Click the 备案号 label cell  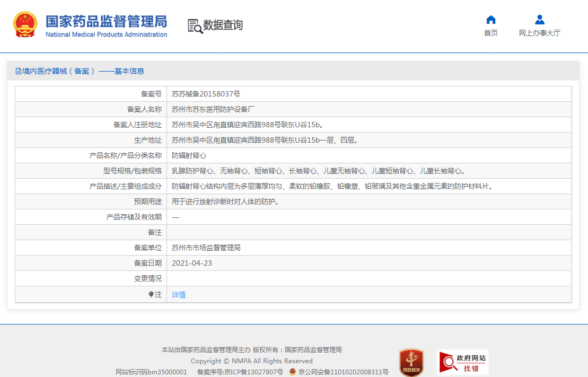tap(91, 94)
